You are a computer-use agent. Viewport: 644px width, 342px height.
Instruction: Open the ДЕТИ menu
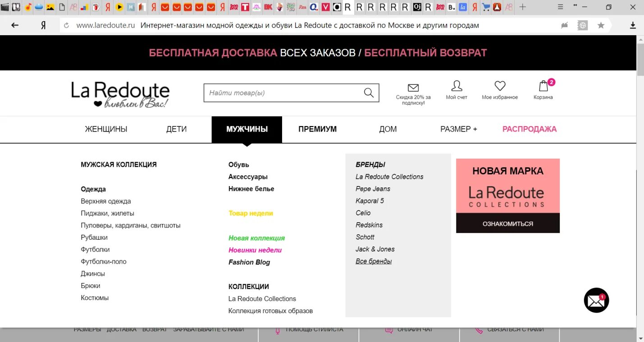[176, 129]
